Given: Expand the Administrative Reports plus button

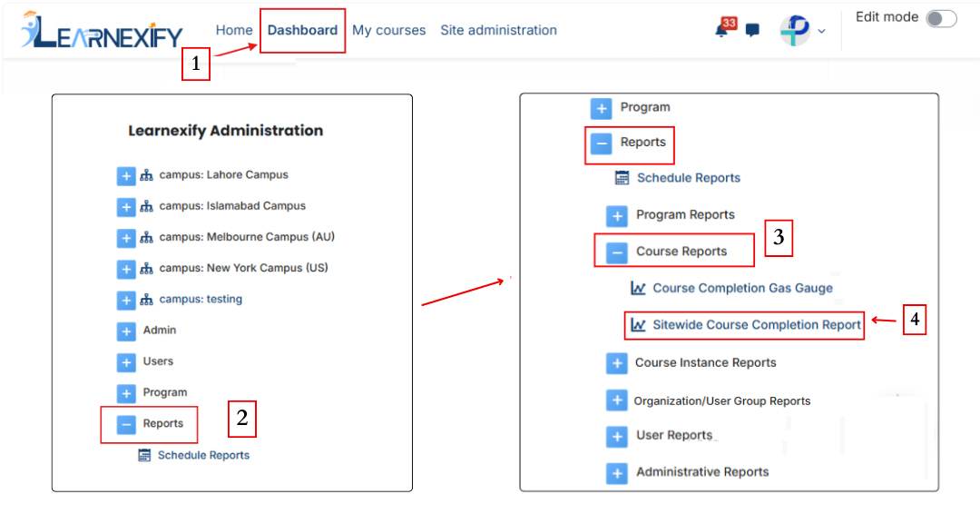Looking at the screenshot, I should [617, 473].
